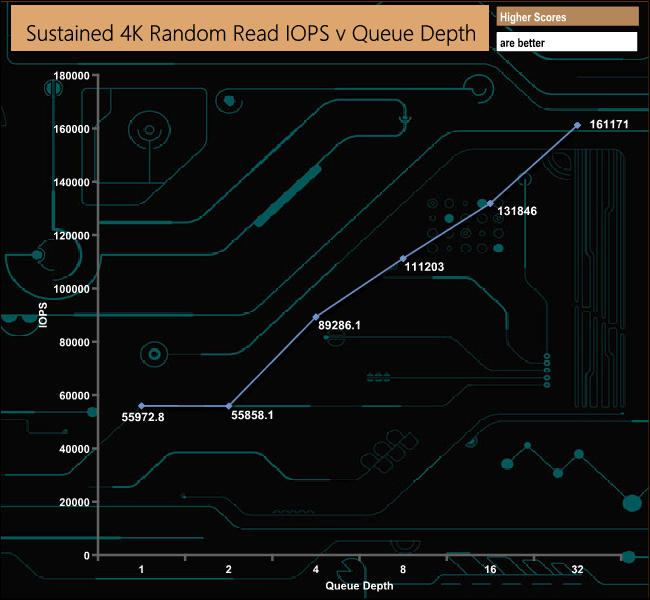The image size is (650, 600).
Task: Click the data marker at 55972.8
Action: [141, 406]
